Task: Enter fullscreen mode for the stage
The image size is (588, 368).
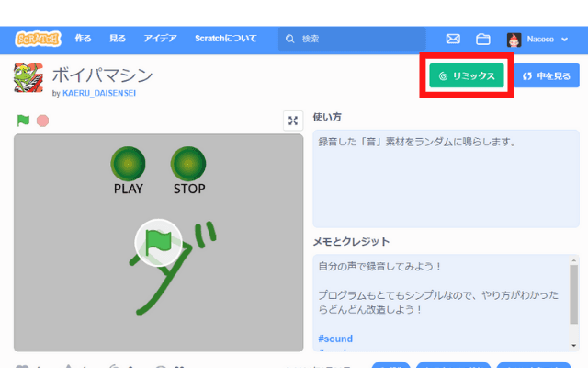Action: [x=293, y=121]
